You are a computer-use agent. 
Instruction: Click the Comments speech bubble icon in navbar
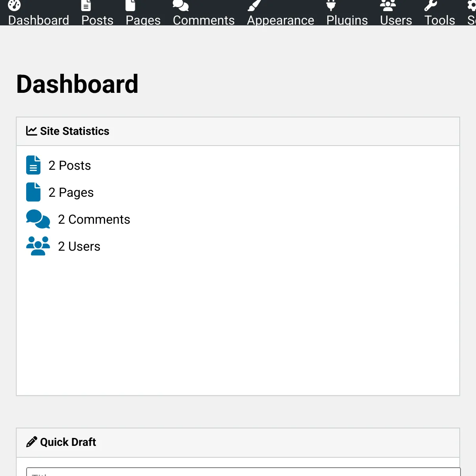[x=181, y=6]
